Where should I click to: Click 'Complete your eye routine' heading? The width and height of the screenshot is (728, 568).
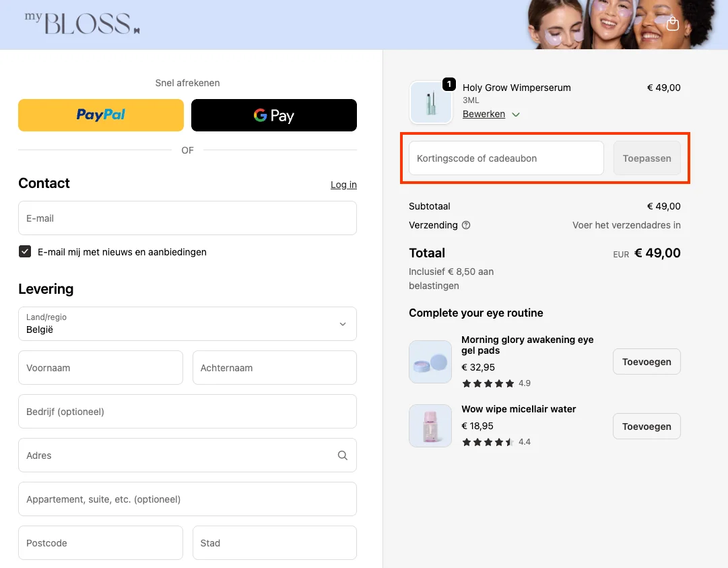[476, 313]
